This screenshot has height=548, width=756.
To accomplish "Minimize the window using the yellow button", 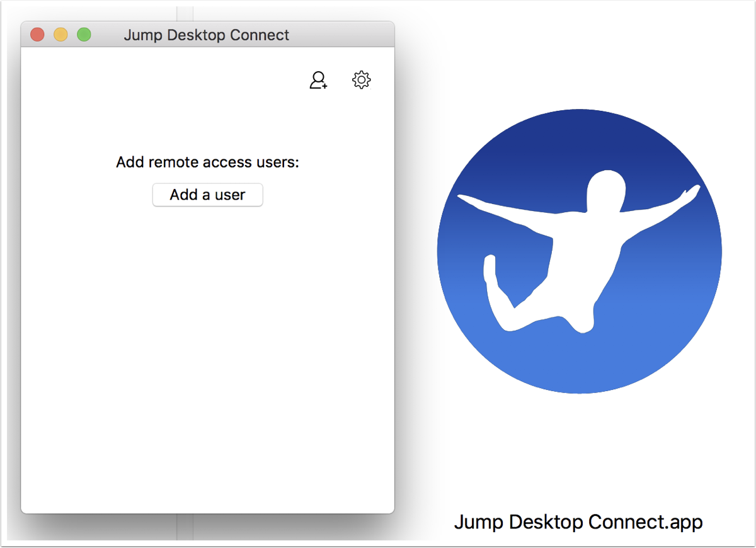I will click(x=60, y=34).
